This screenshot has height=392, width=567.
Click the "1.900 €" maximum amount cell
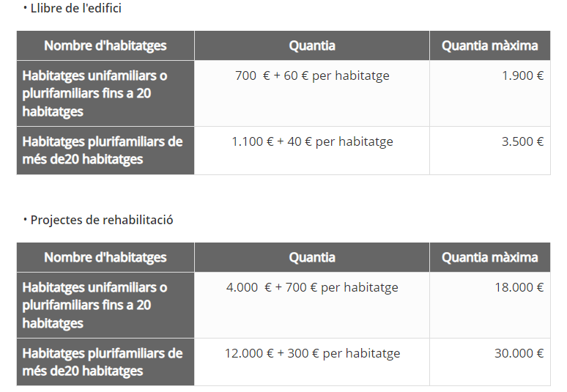click(x=522, y=76)
